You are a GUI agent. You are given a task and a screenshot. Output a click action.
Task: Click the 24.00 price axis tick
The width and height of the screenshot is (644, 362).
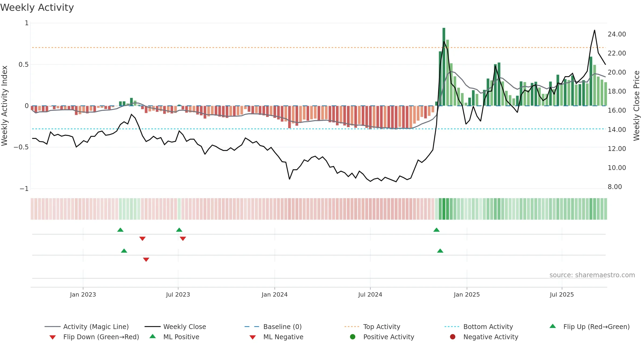point(617,34)
